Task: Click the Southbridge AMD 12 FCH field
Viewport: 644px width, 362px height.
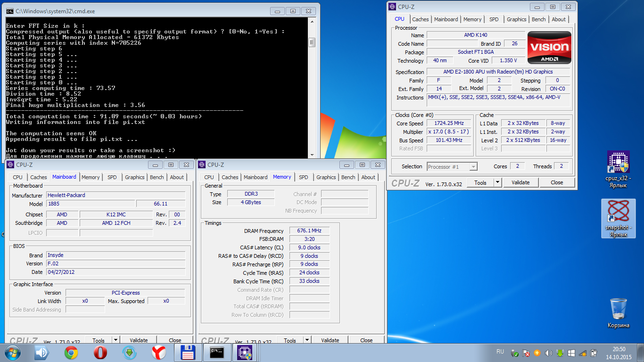Action: [116, 223]
